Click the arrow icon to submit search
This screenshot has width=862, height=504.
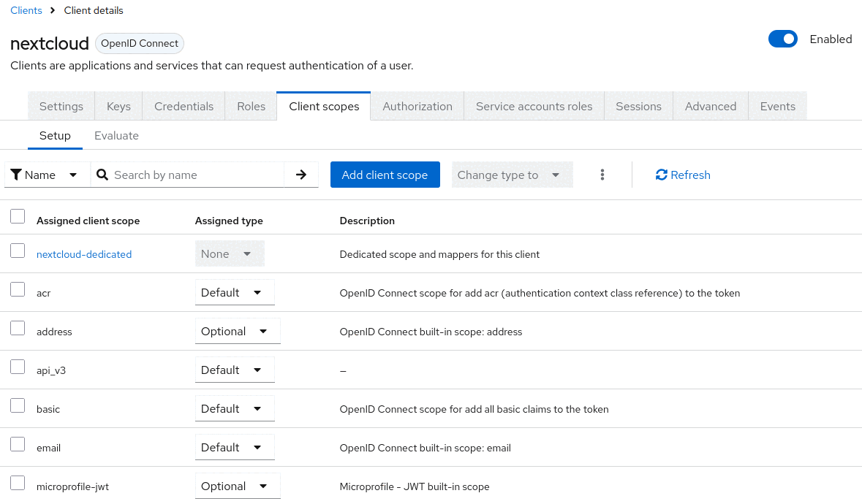tap(303, 175)
